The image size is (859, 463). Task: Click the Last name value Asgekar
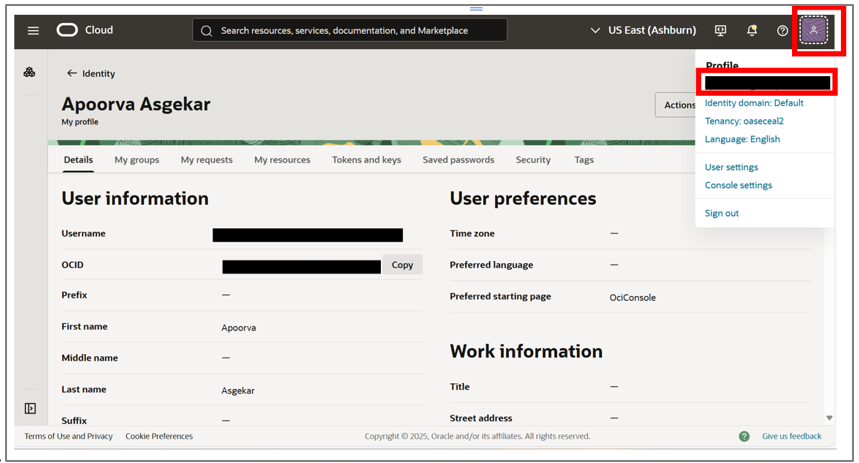pos(238,391)
